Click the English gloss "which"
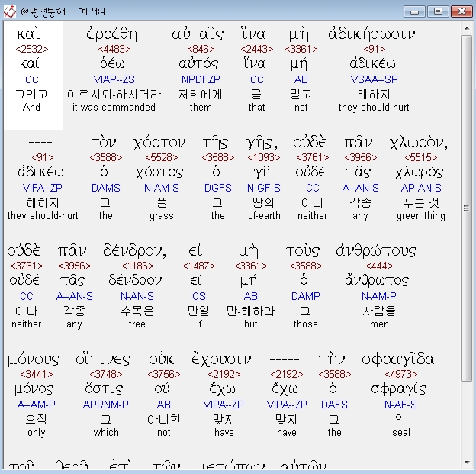Screen dimensions: 476x474 coord(106,432)
